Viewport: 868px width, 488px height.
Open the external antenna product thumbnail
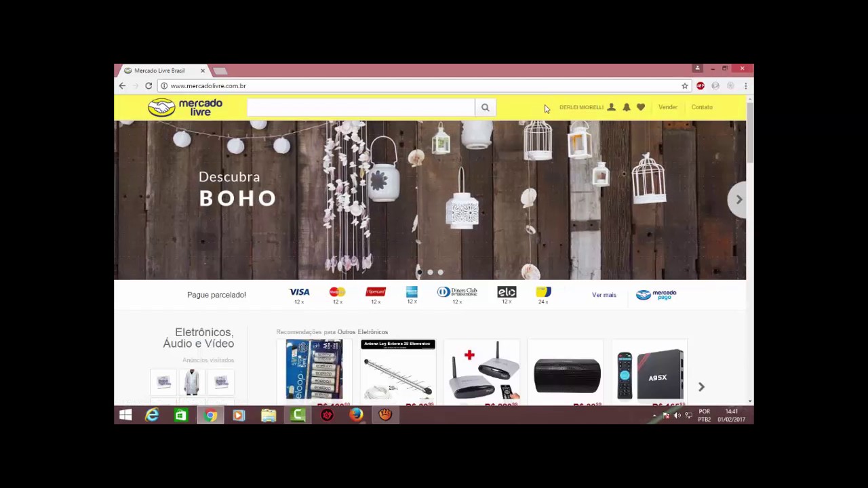pyautogui.click(x=398, y=369)
